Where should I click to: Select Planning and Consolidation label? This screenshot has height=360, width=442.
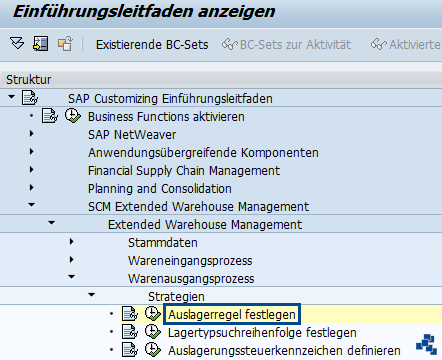point(160,189)
